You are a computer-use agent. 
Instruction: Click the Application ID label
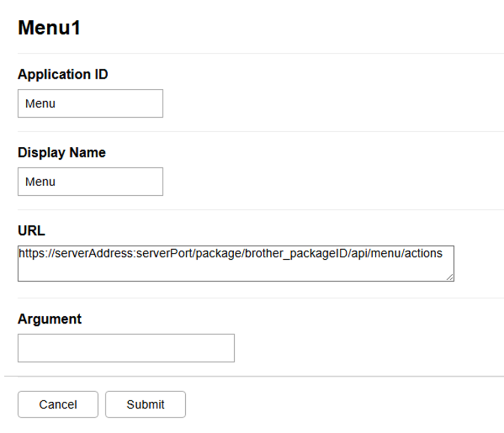tap(62, 75)
